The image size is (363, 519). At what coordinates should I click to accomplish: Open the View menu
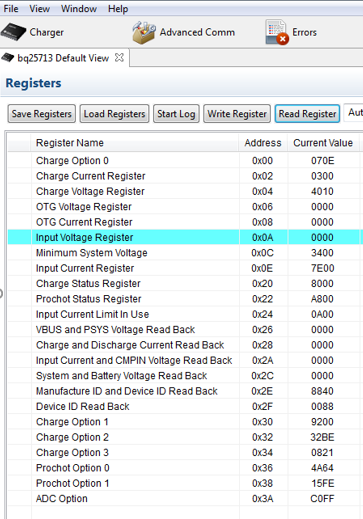[x=40, y=9]
